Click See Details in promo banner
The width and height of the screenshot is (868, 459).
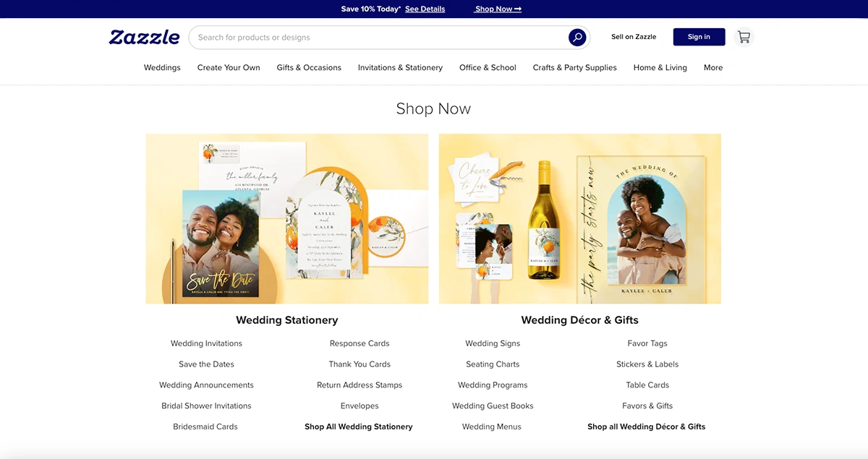click(425, 9)
